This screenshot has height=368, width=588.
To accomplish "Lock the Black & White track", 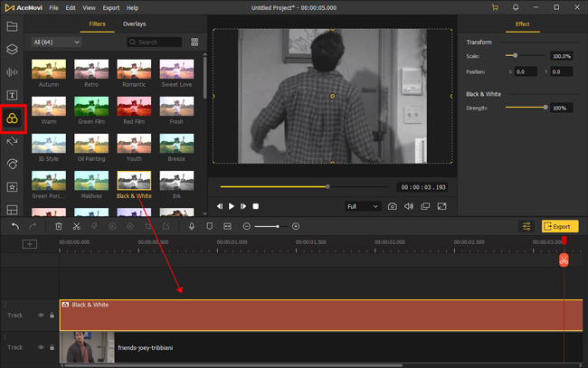I will click(x=52, y=316).
